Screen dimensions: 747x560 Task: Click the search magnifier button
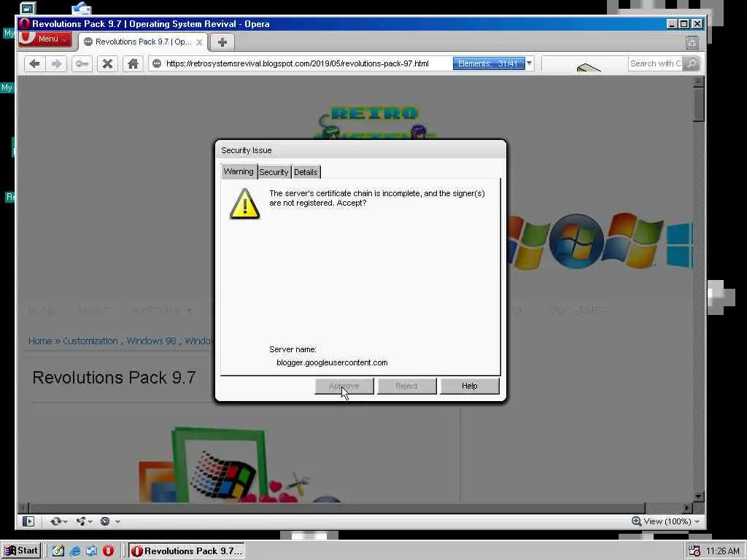pos(692,63)
